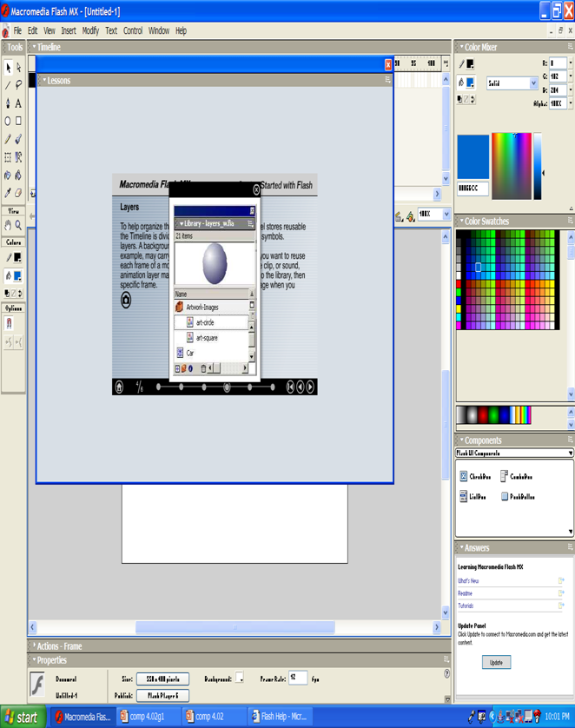The width and height of the screenshot is (575, 728).
Task: Click the Frame Rate input field
Action: [x=297, y=678]
